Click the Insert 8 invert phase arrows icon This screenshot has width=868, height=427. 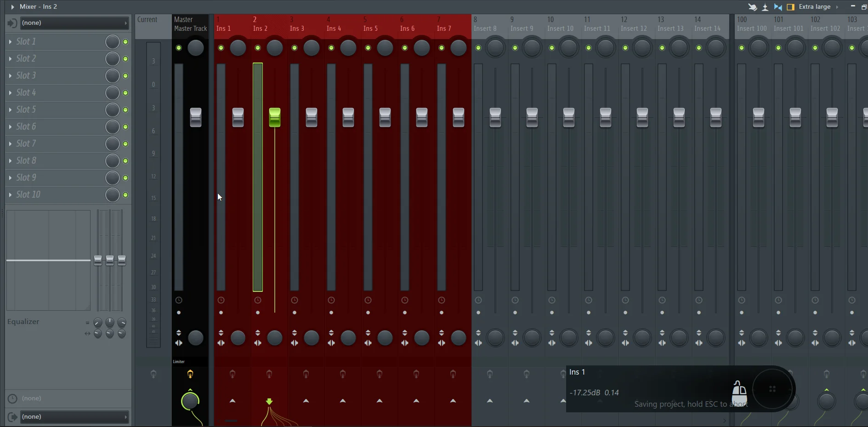point(478,333)
